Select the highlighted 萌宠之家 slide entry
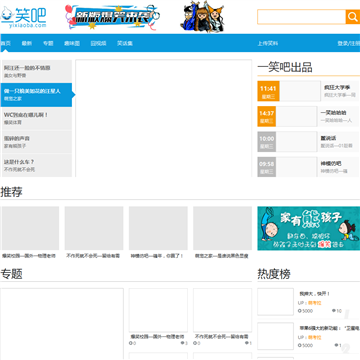The image size is (360, 360). click(x=37, y=95)
